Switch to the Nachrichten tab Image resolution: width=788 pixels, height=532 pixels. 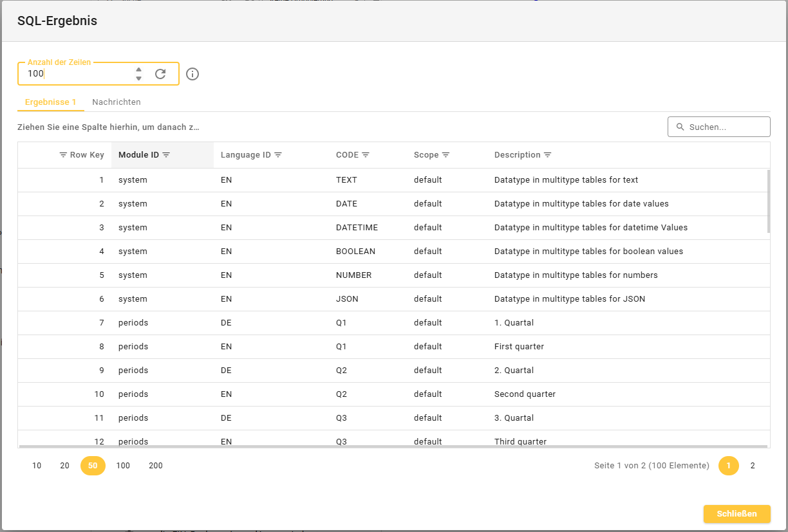pos(117,102)
